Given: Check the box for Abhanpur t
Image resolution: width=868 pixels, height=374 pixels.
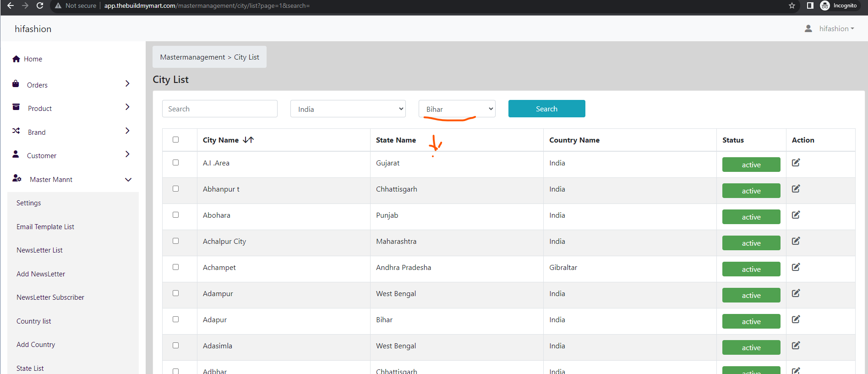Looking at the screenshot, I should point(175,189).
